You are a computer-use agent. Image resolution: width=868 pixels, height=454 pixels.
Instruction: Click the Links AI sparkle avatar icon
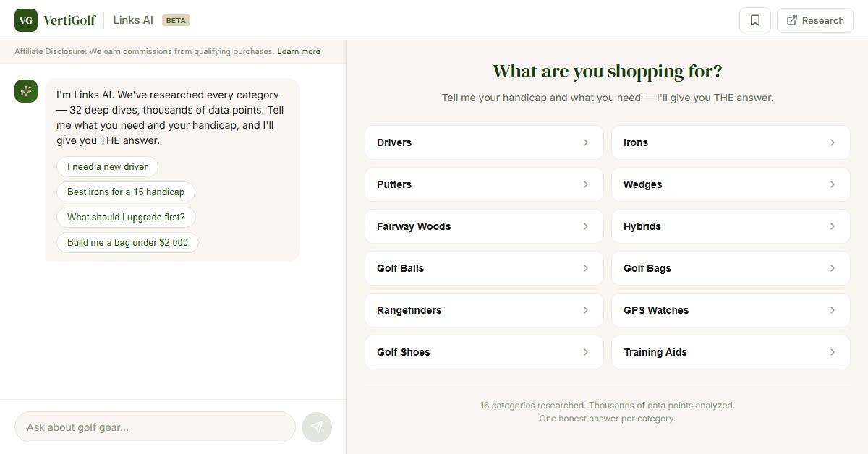point(26,90)
